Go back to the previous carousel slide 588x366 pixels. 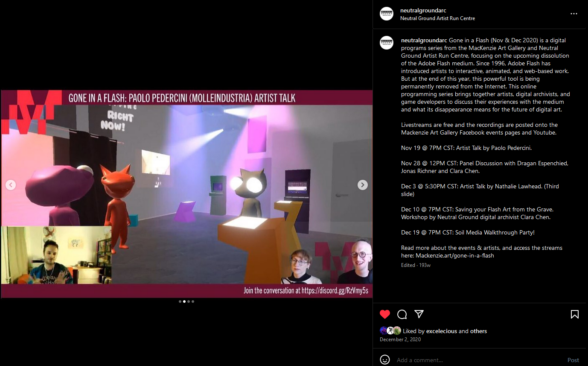tap(11, 185)
